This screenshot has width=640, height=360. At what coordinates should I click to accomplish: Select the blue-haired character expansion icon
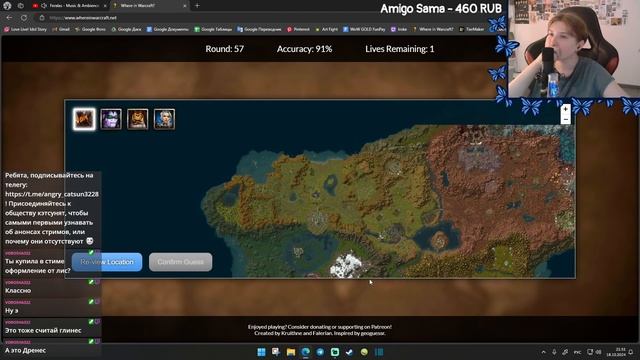(164, 119)
